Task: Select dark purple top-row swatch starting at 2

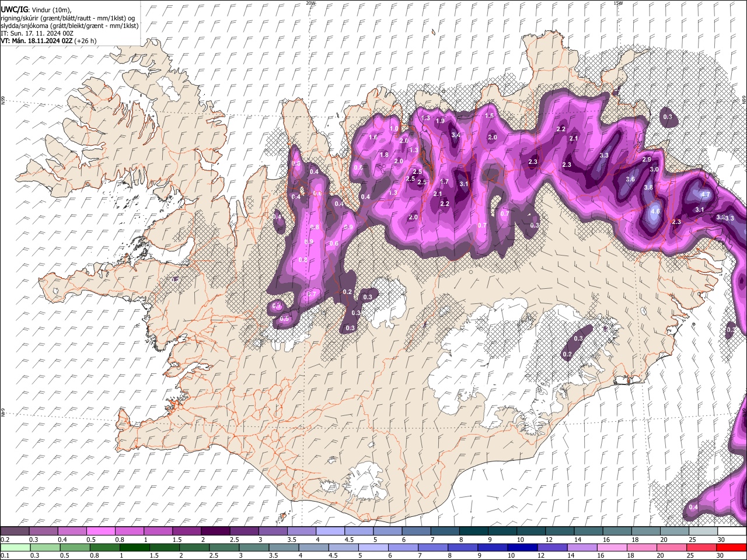Action: [x=217, y=531]
